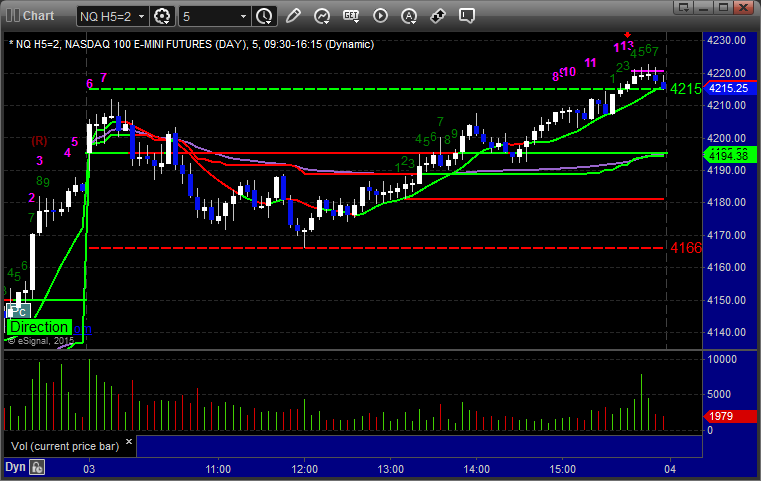Open the chart comment note icon
The image size is (761, 481).
(466, 16)
